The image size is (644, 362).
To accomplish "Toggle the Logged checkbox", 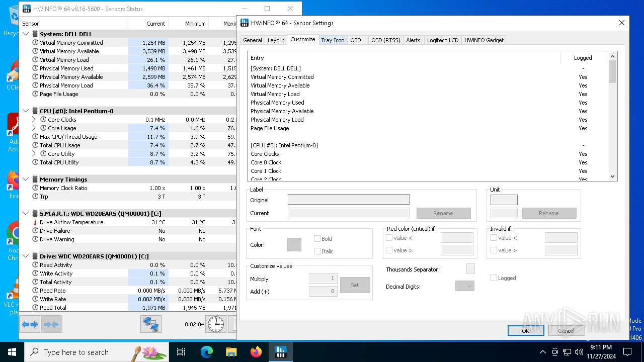I will (x=494, y=278).
